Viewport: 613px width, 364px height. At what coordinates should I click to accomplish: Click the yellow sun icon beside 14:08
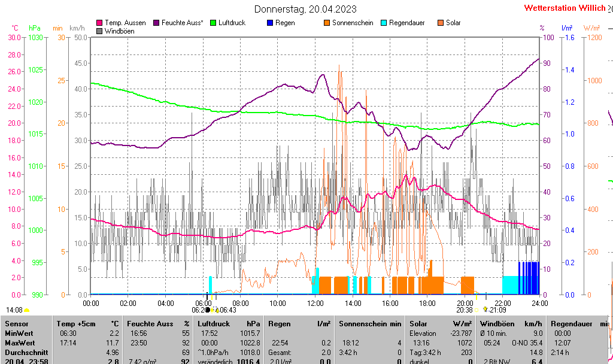[26, 310]
